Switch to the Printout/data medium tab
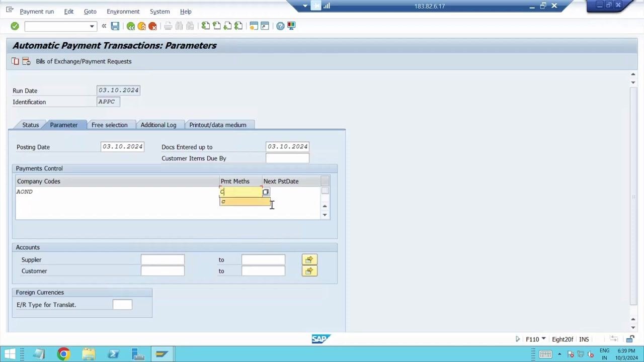The height and width of the screenshot is (362, 644). pos(218,125)
